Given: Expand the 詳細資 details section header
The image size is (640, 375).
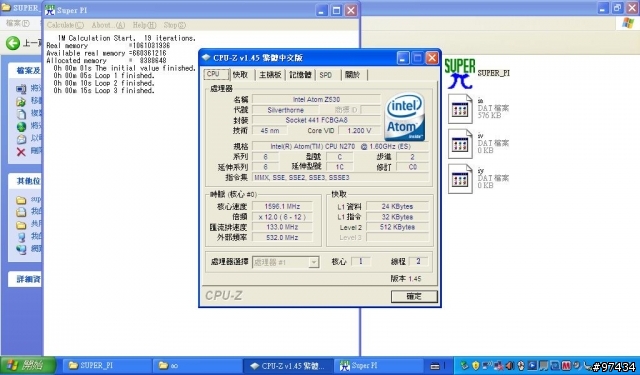Looking at the screenshot, I should point(25,279).
